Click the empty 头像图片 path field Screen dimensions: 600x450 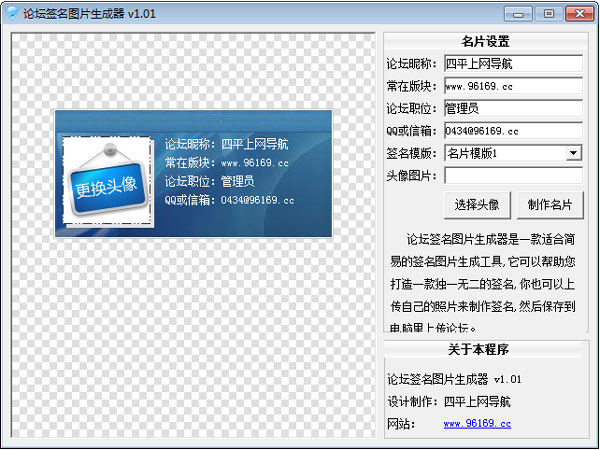click(513, 176)
